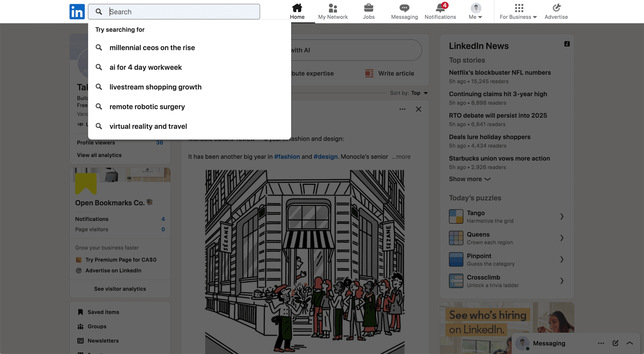644x354 pixels.
Task: Select suggestion 'virtual reality and travel'
Action: pyautogui.click(x=189, y=127)
